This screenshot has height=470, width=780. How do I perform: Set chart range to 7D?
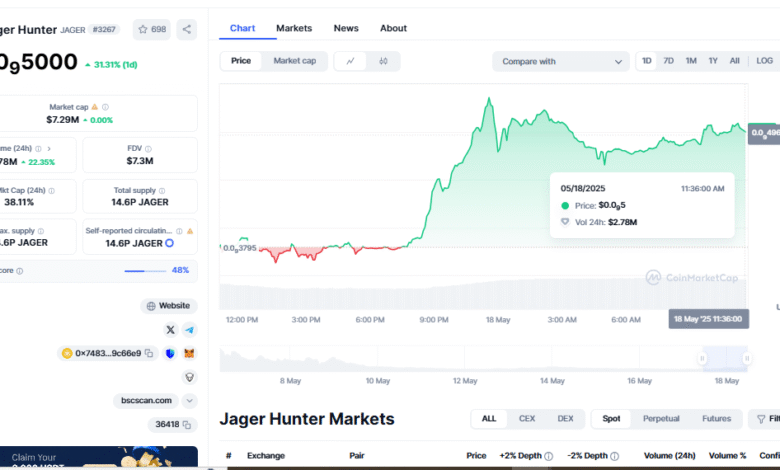pos(669,61)
